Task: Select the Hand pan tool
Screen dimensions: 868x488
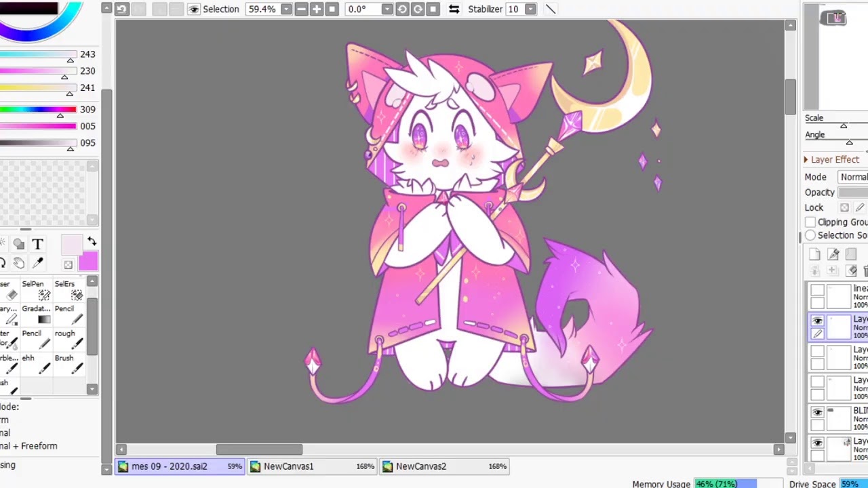Action: click(19, 263)
